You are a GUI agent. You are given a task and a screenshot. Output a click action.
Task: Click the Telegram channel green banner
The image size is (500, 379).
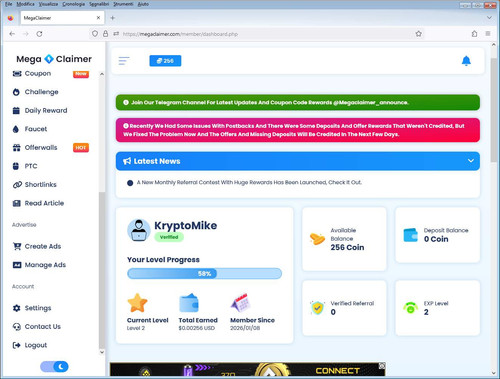coord(298,102)
